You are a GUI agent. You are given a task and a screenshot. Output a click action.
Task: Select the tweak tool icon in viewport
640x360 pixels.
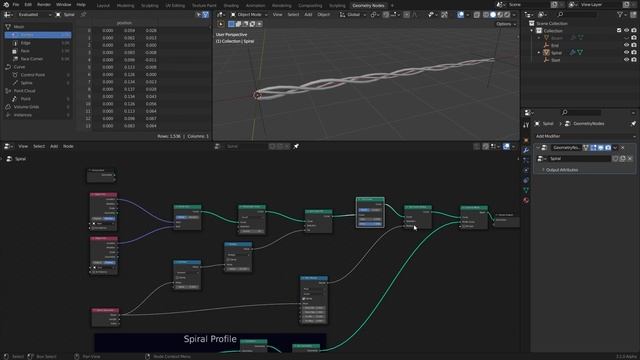pyautogui.click(x=221, y=24)
